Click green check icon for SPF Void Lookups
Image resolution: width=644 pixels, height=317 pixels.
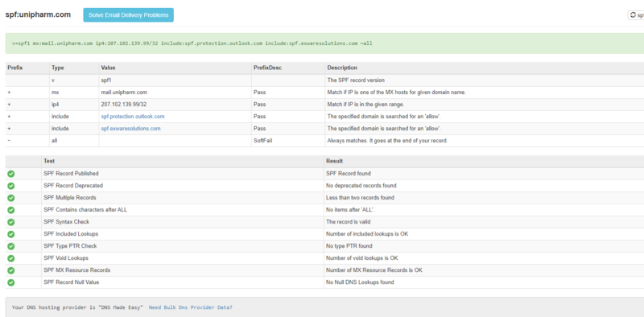[x=11, y=258]
